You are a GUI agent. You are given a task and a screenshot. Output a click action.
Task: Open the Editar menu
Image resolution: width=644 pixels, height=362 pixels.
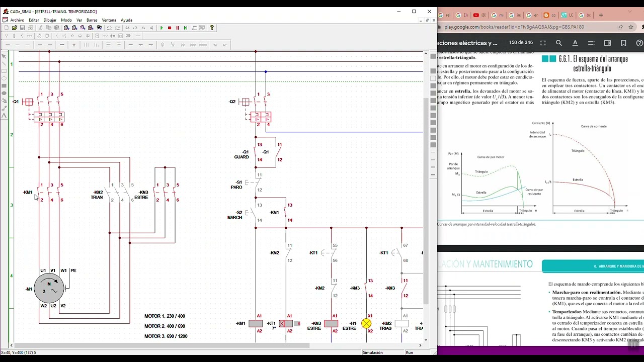[x=34, y=20]
